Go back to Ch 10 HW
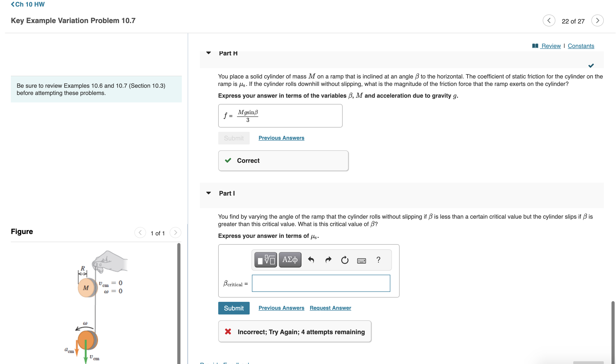Viewport: 616px width, 364px height. [x=28, y=5]
